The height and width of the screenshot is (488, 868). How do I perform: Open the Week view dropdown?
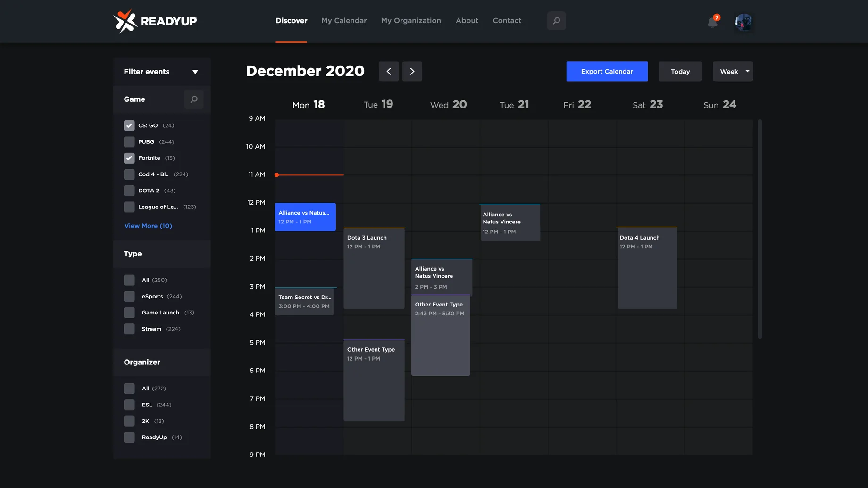733,71
